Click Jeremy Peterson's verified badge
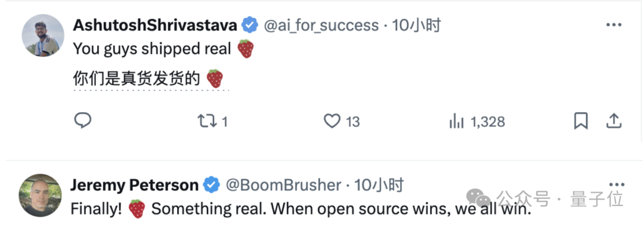 pyautogui.click(x=212, y=185)
